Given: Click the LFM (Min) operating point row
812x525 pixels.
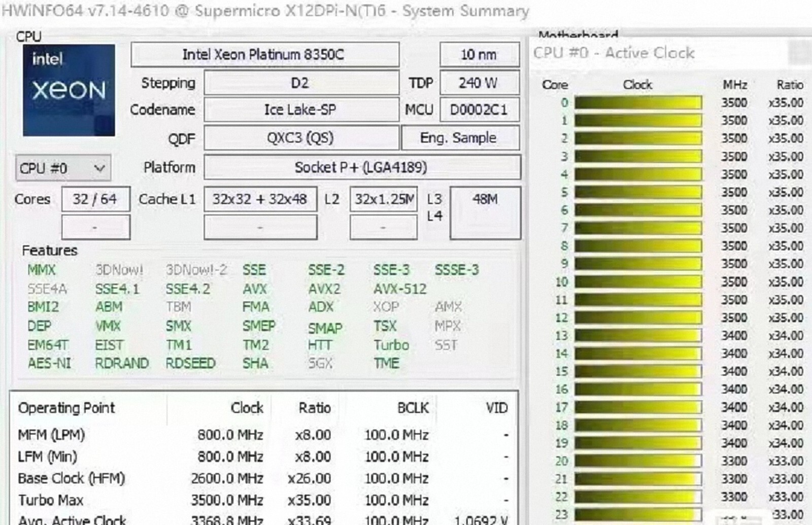Looking at the screenshot, I should coord(263,457).
